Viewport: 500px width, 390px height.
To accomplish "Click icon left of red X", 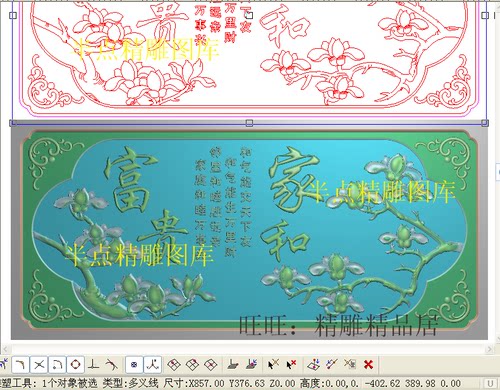I will click(x=350, y=364).
